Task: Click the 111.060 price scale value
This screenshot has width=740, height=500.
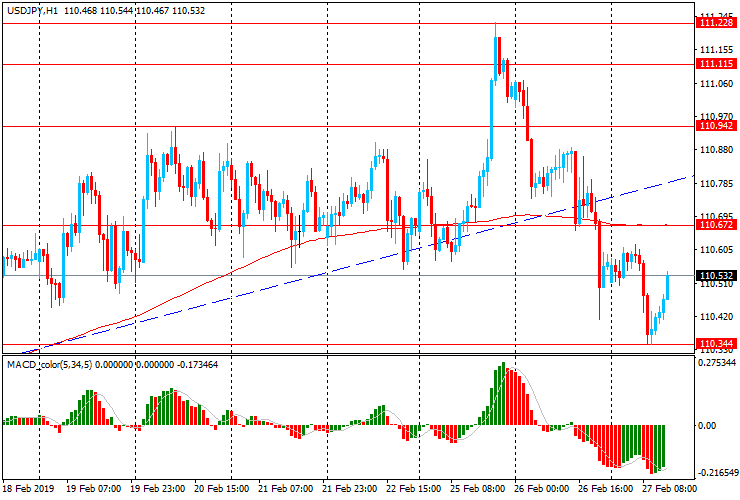Action: (717, 84)
